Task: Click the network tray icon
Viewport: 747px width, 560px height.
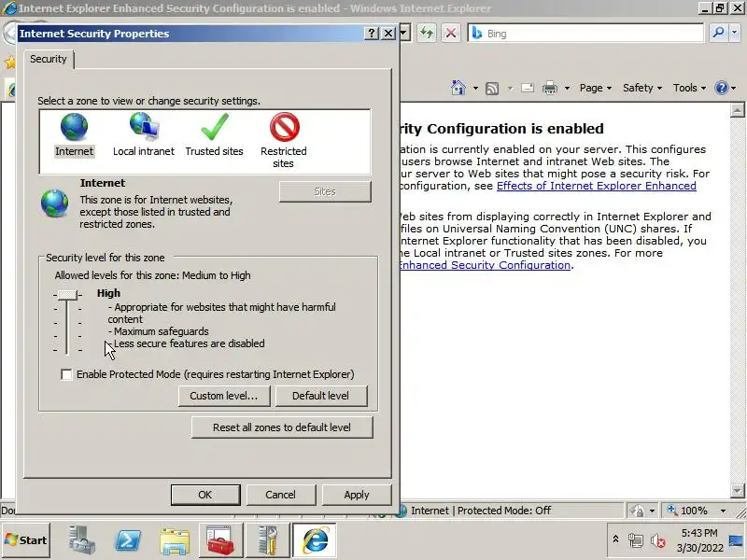Action: (636, 540)
